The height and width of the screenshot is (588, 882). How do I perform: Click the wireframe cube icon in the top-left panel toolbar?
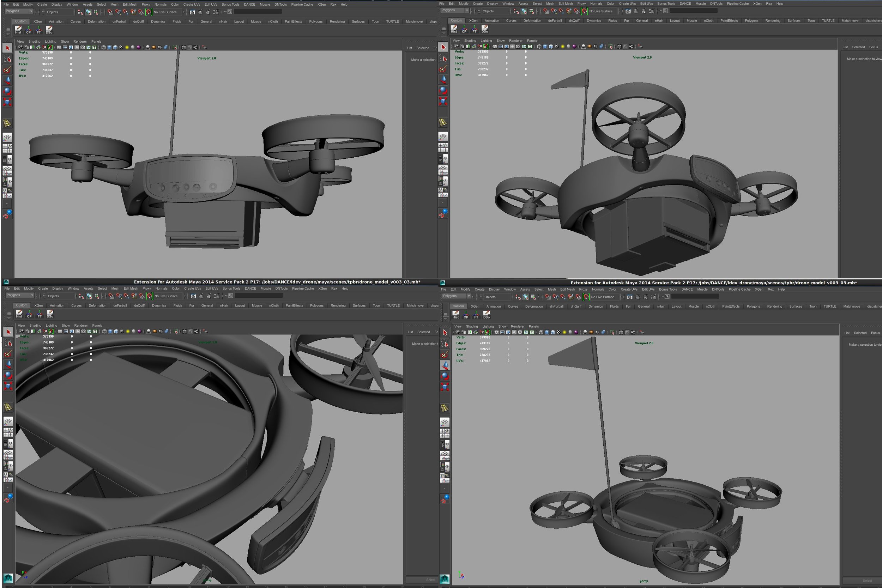coord(103,48)
